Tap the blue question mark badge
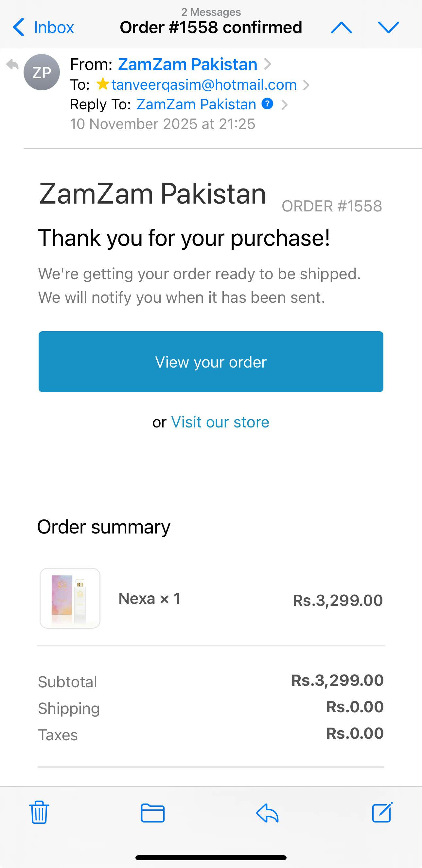The height and width of the screenshot is (868, 422). click(267, 104)
